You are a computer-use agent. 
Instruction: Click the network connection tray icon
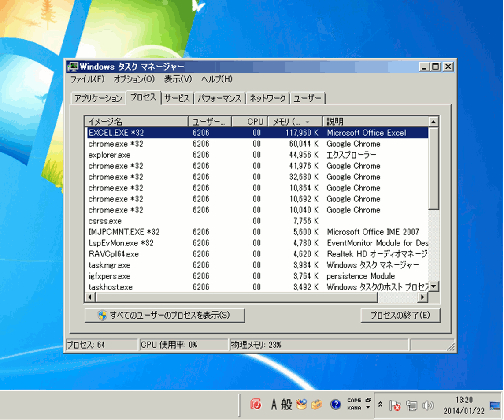(411, 405)
